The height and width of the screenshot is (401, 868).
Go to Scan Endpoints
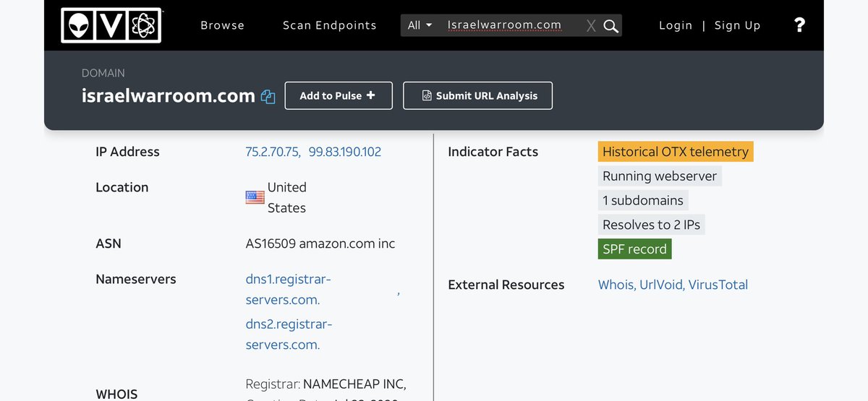click(x=329, y=25)
